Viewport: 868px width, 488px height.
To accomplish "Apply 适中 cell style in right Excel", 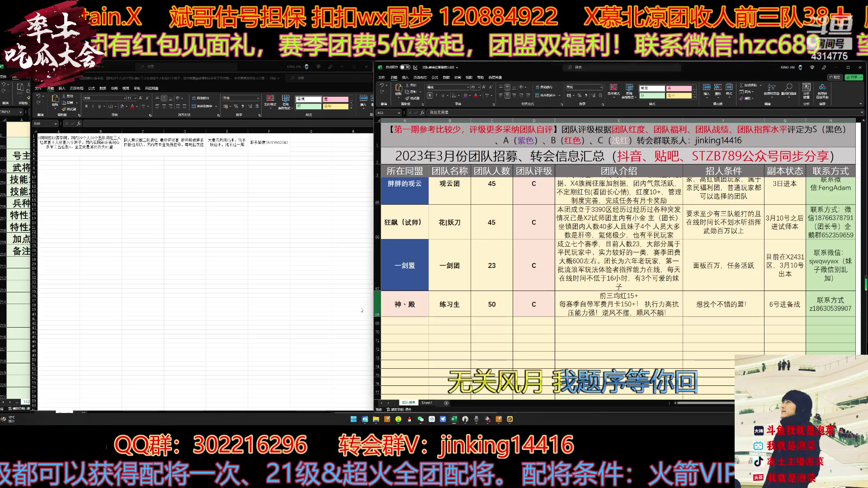I will click(x=679, y=95).
